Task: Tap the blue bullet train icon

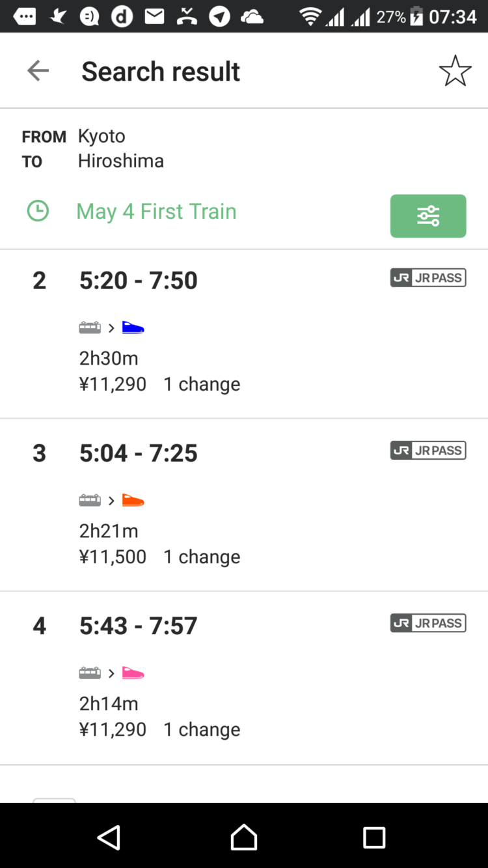Action: pos(133,328)
